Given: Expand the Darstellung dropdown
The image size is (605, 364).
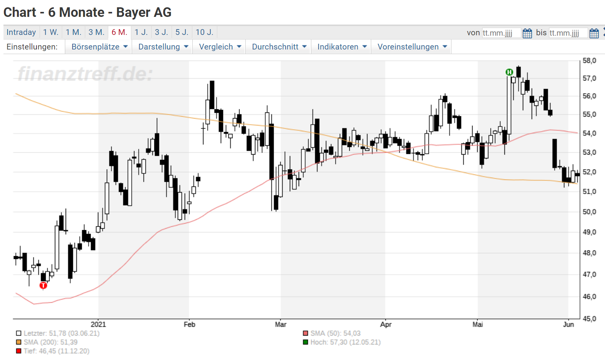Looking at the screenshot, I should [162, 47].
